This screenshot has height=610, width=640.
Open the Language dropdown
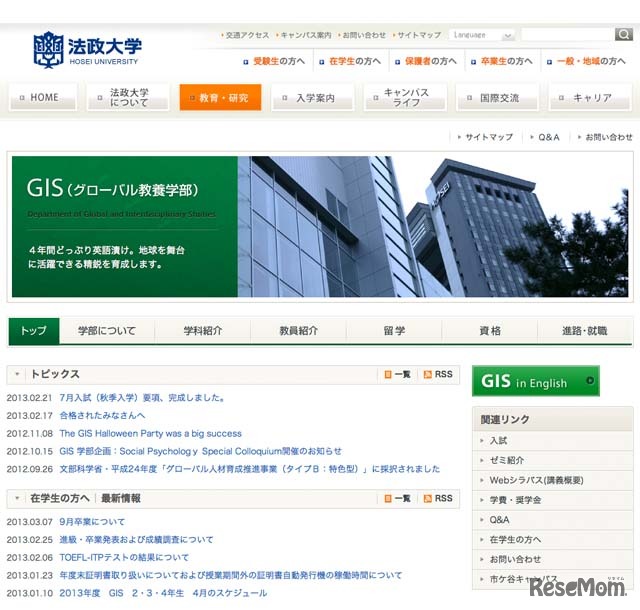(x=482, y=35)
